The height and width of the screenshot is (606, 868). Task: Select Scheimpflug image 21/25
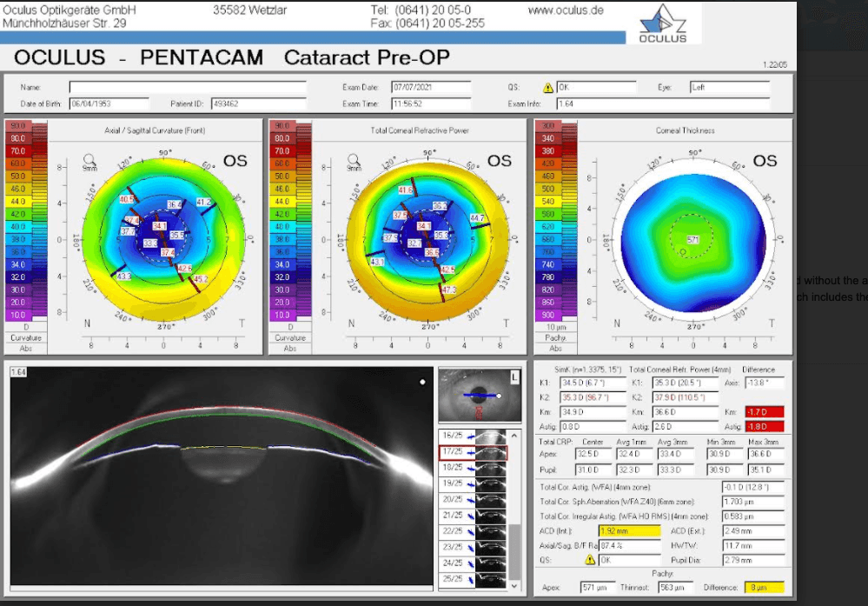(473, 516)
